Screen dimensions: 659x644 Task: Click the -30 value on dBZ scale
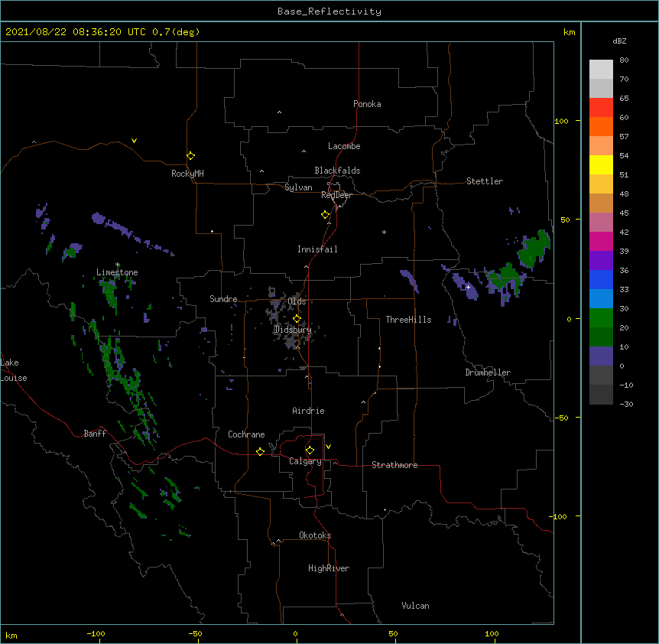pyautogui.click(x=626, y=404)
